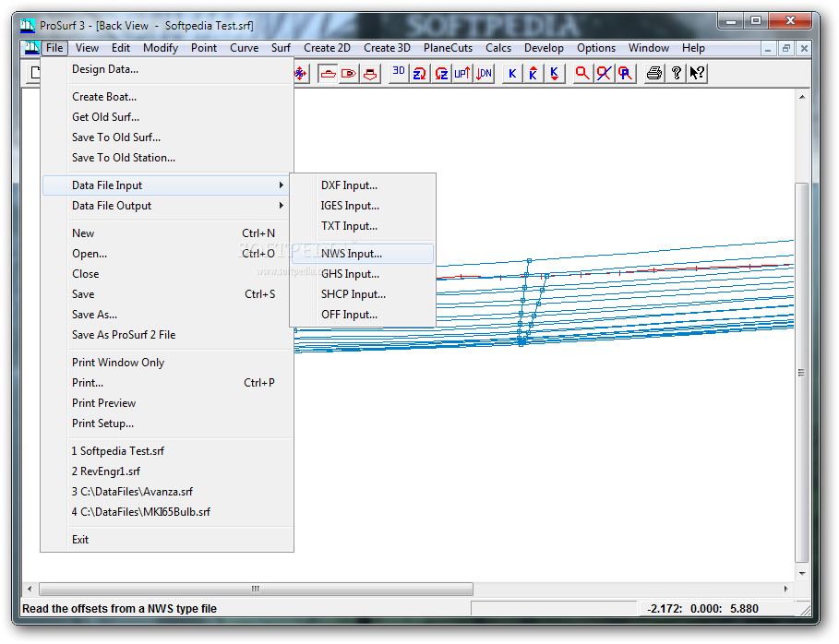Screen dimensions: 839x644
Task: Choose GHS Input... from submenu
Action: click(x=363, y=274)
